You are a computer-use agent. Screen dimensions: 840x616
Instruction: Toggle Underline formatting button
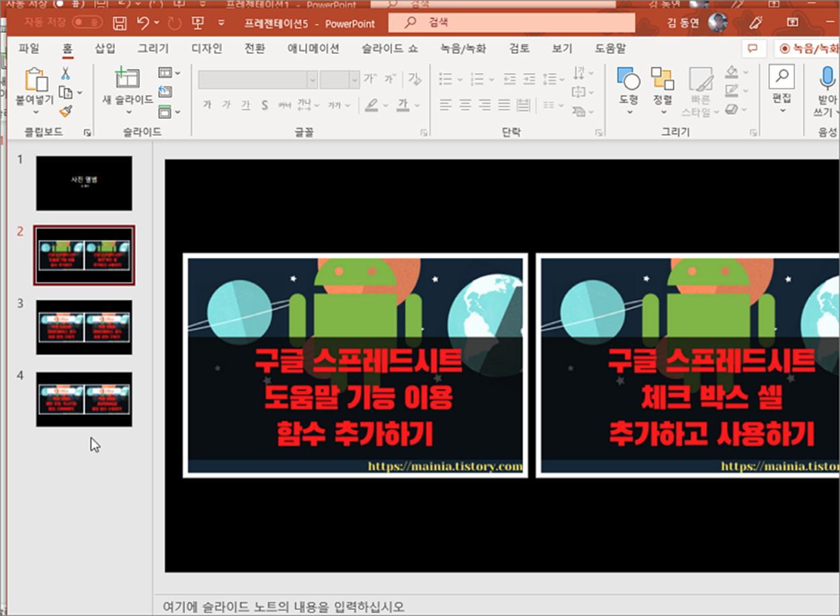(x=246, y=105)
